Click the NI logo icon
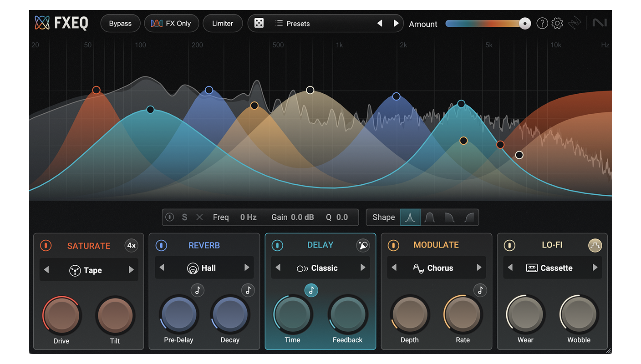The height and width of the screenshot is (364, 641). 600,22
